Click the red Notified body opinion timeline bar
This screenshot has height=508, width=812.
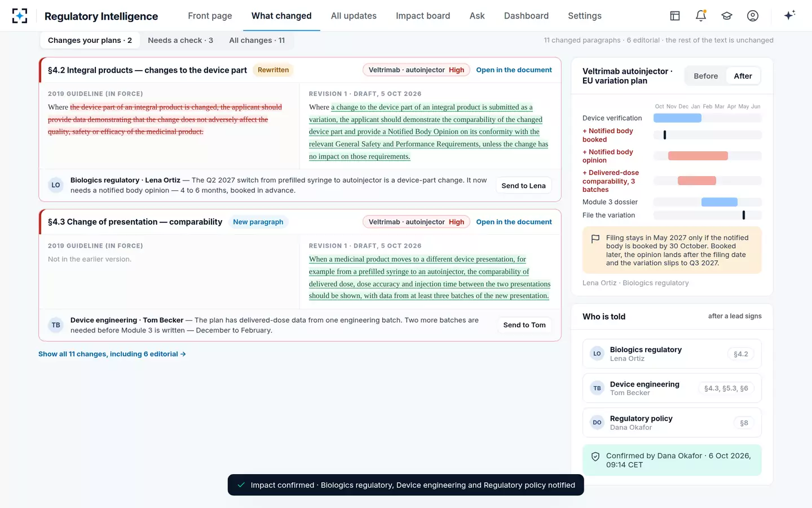(698, 156)
